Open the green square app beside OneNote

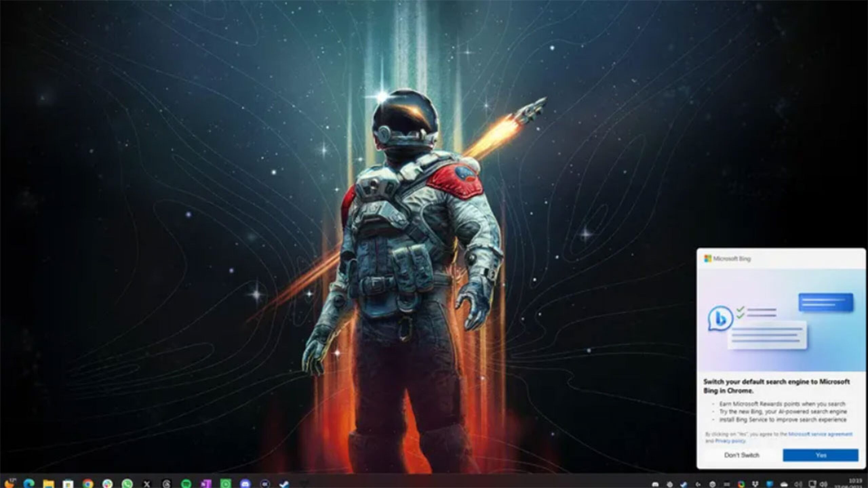[x=225, y=484]
